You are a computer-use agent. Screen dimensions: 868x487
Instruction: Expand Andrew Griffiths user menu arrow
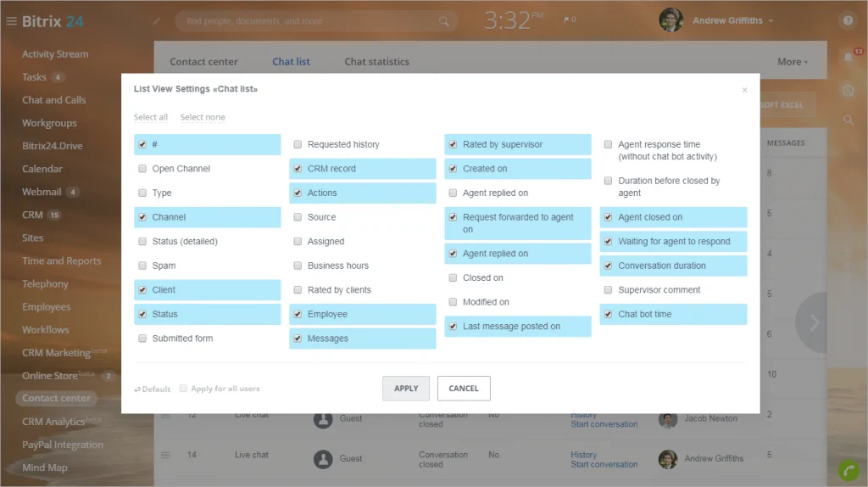point(771,21)
